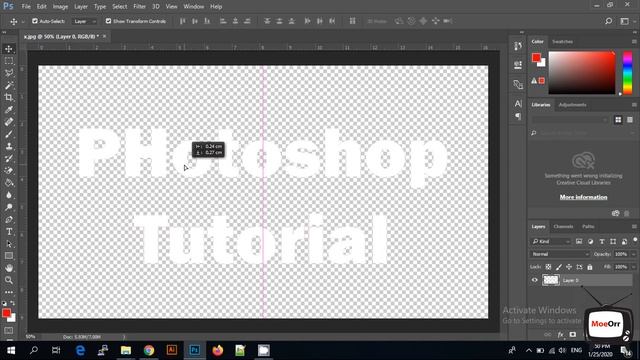
Task: Select the Paint Bucket tool
Action: (x=9, y=183)
